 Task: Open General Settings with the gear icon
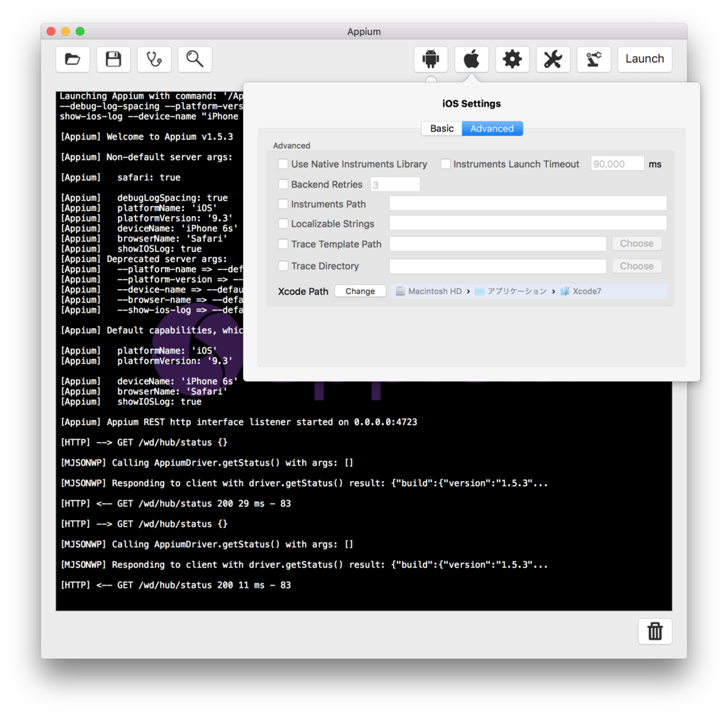click(x=513, y=59)
